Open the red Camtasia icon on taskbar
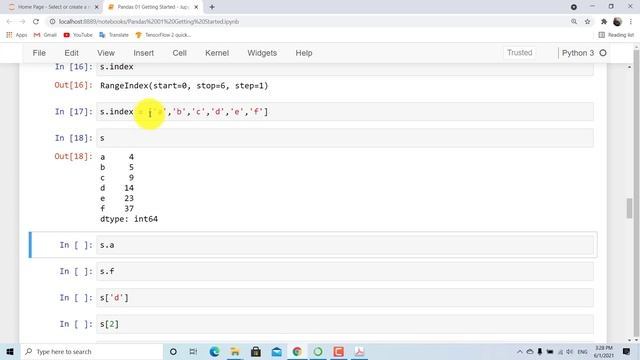Screen dimensions: 640x360 tap(338, 351)
